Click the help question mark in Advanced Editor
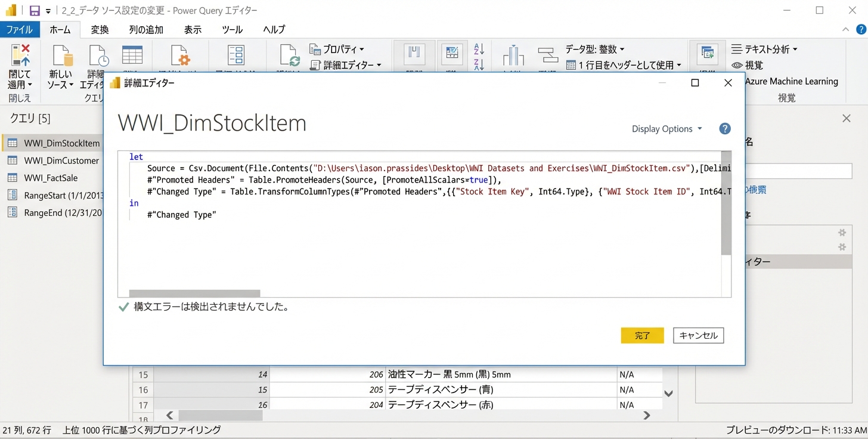Viewport: 868px width, 439px height. point(725,129)
